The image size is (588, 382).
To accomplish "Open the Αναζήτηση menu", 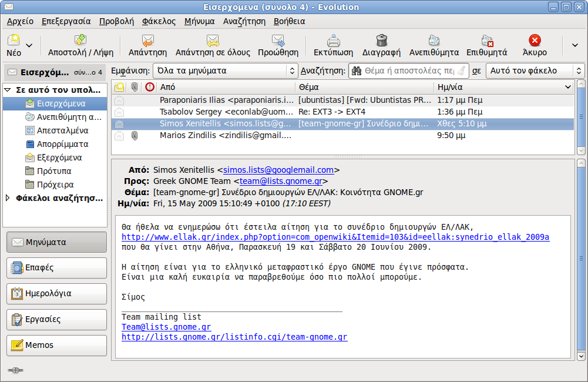I will point(244,21).
